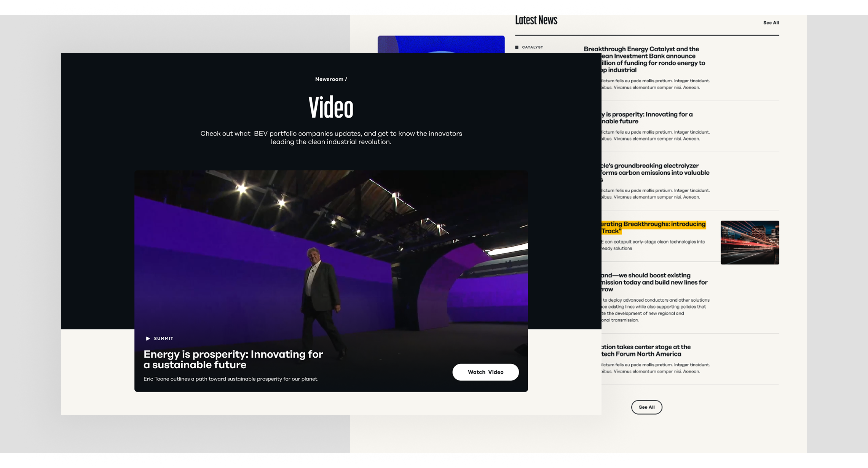The height and width of the screenshot is (468, 868).
Task: Click the Latest News section heading
Action: click(x=536, y=21)
